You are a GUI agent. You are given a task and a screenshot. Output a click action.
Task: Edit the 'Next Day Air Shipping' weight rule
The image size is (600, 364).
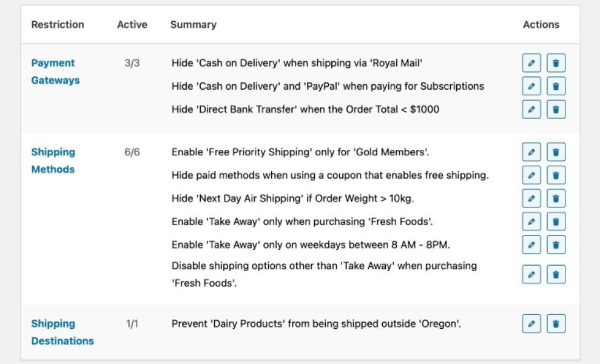pos(531,198)
